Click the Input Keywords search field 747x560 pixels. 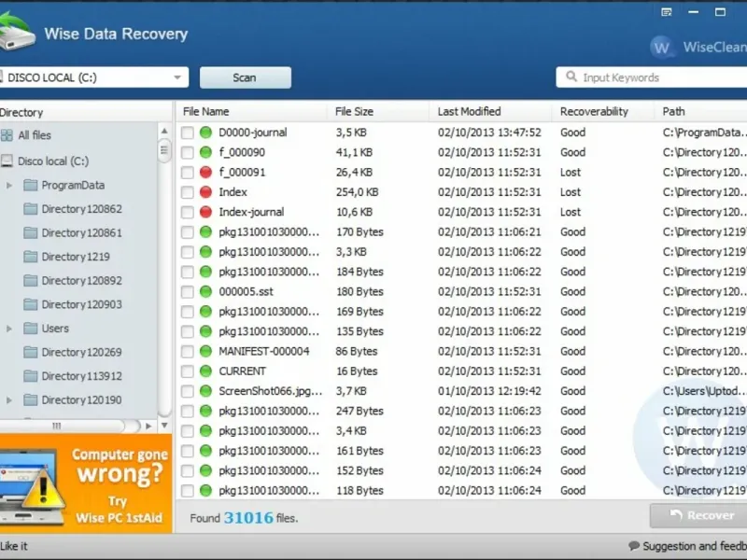651,77
